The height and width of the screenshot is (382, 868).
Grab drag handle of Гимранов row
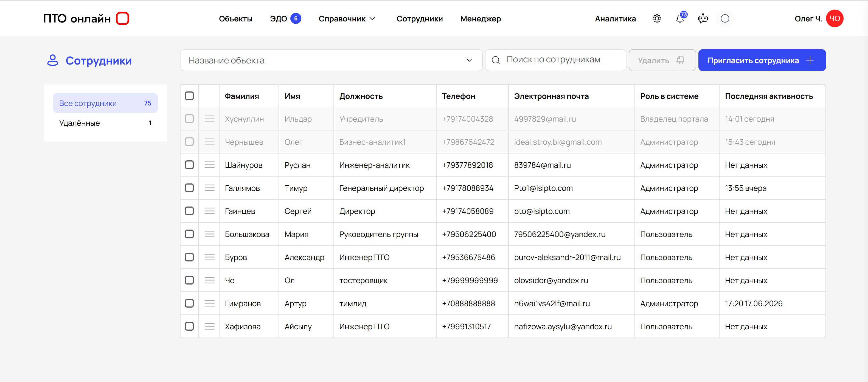pos(210,303)
